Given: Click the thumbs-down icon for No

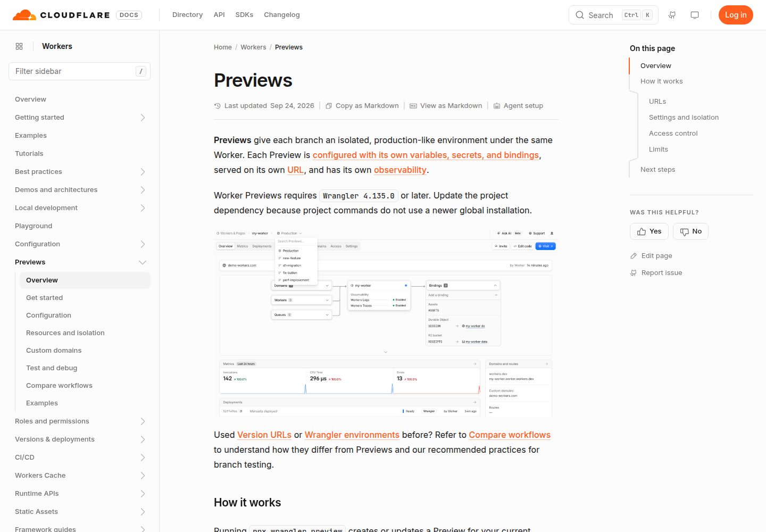Looking at the screenshot, I should click(685, 231).
